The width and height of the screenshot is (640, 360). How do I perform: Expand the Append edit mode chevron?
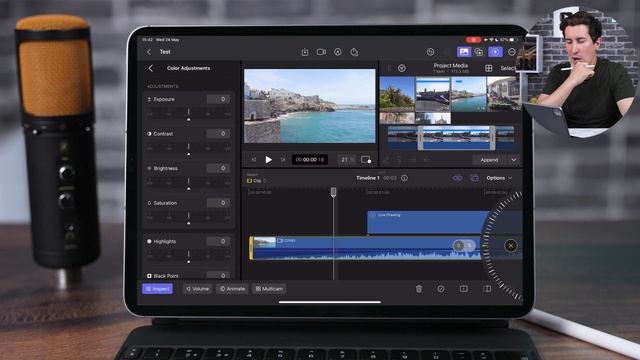pos(514,160)
